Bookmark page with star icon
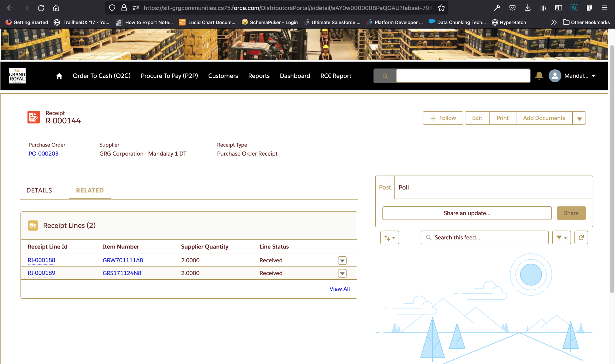Image resolution: width=615 pixels, height=364 pixels. point(441,8)
